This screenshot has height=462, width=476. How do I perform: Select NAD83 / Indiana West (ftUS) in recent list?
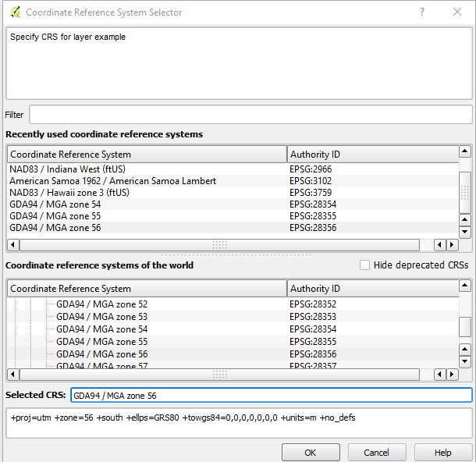click(67, 169)
